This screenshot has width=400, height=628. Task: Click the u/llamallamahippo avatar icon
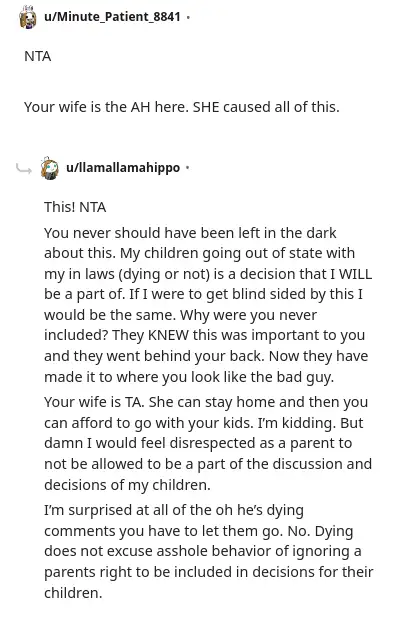50,168
